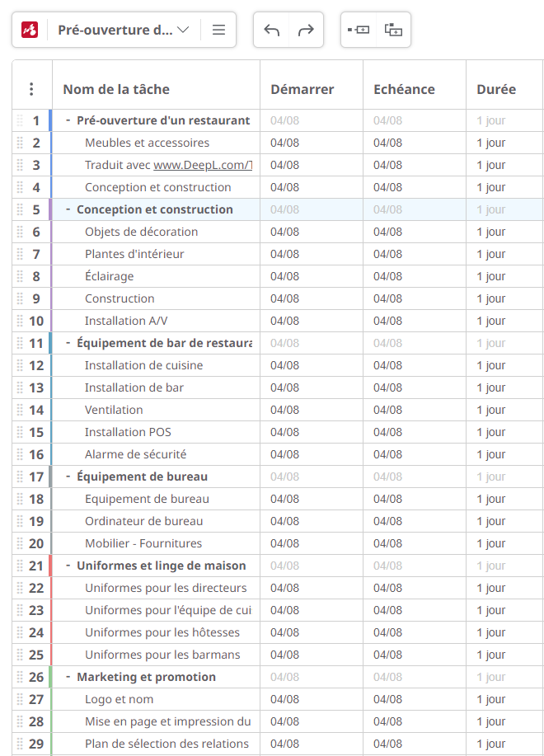The height and width of the screenshot is (756, 544).
Task: Open the www.DeepL.com link in row 3
Action: click(x=203, y=166)
